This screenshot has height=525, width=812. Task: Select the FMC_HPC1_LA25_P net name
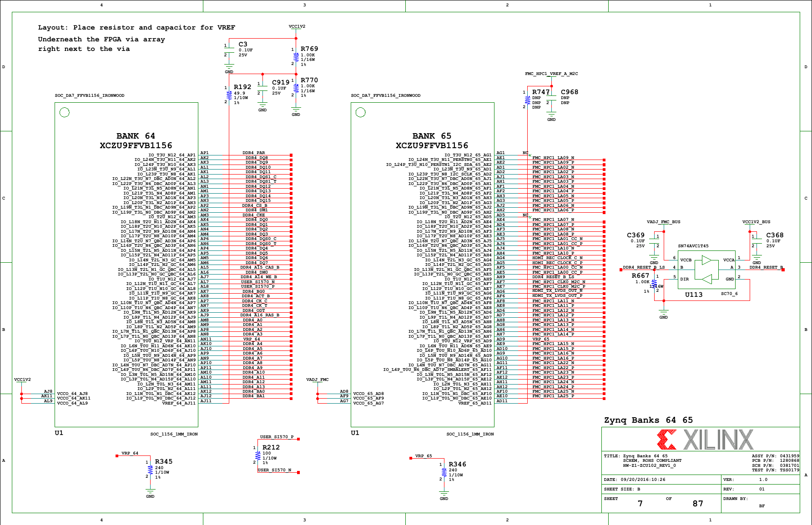[x=553, y=396]
